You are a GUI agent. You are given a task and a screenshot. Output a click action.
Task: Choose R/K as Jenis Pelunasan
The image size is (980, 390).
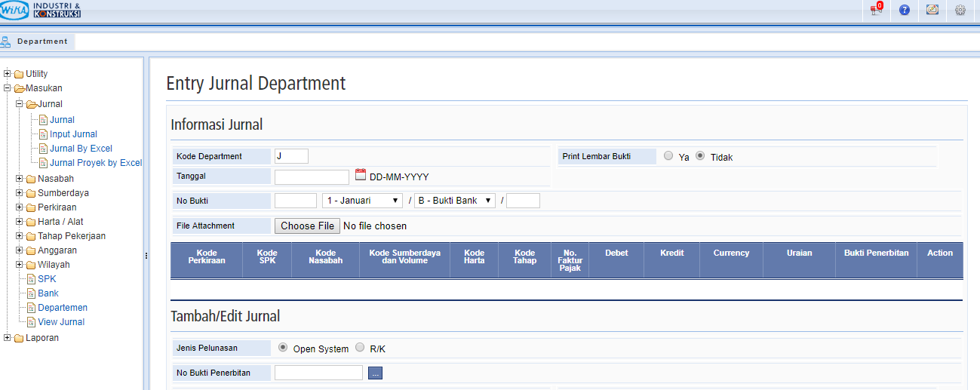(360, 348)
